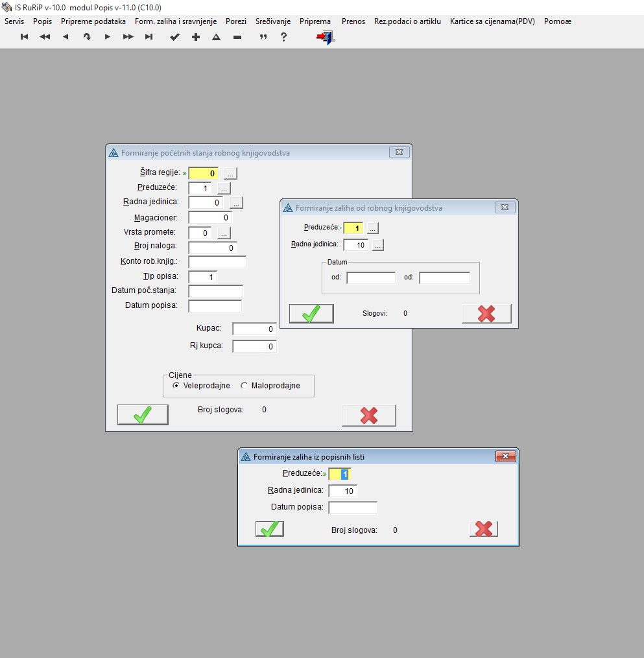The height and width of the screenshot is (658, 644).
Task: Open the Pripreme podataka menu
Action: 93,21
